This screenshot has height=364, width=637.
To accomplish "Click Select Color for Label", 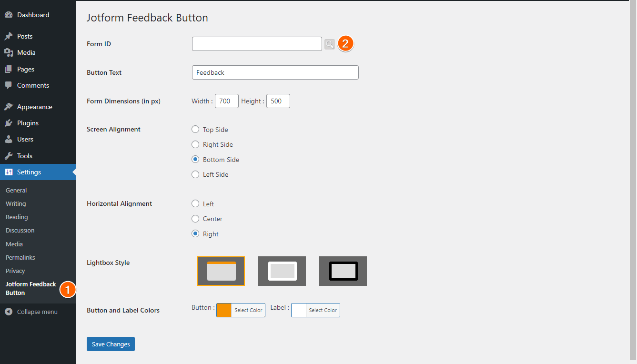I will (323, 310).
